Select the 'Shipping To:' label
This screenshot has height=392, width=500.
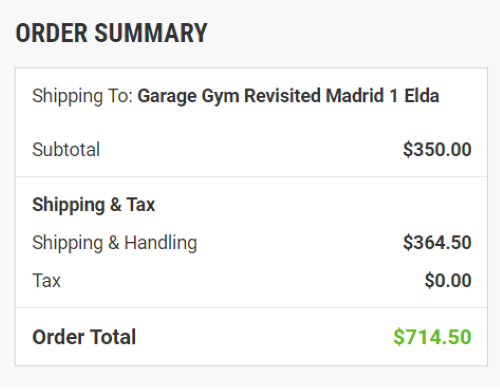82,96
